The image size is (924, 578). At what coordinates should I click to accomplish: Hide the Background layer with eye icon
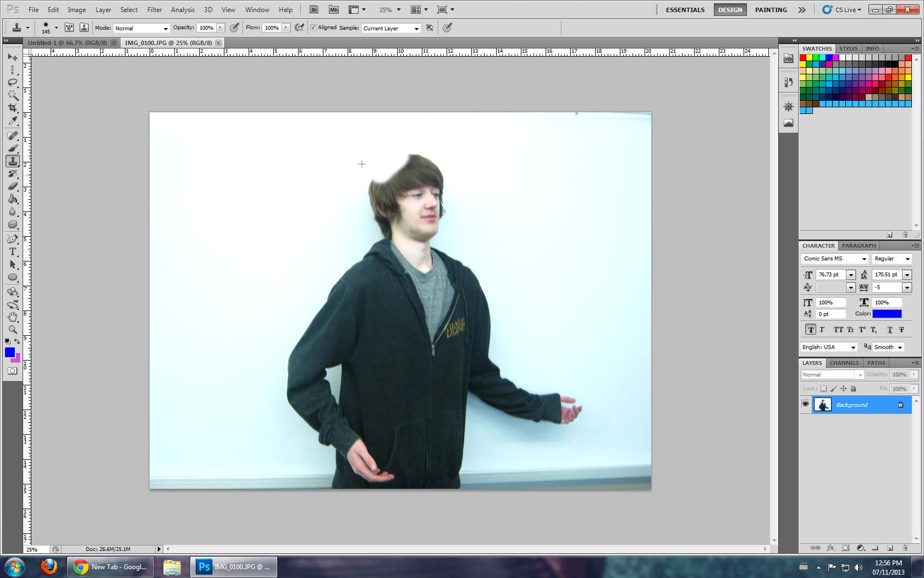coord(805,405)
